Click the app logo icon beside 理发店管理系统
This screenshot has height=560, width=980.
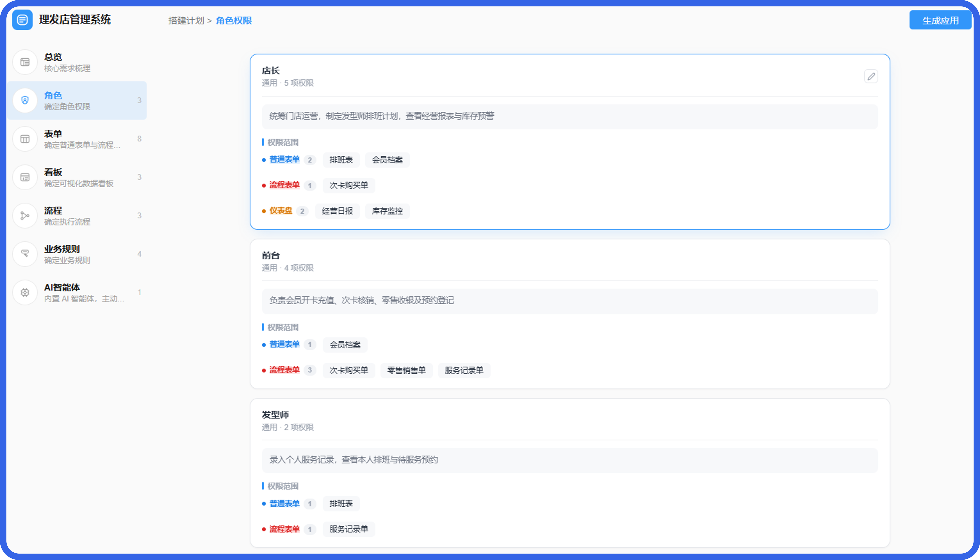click(22, 20)
